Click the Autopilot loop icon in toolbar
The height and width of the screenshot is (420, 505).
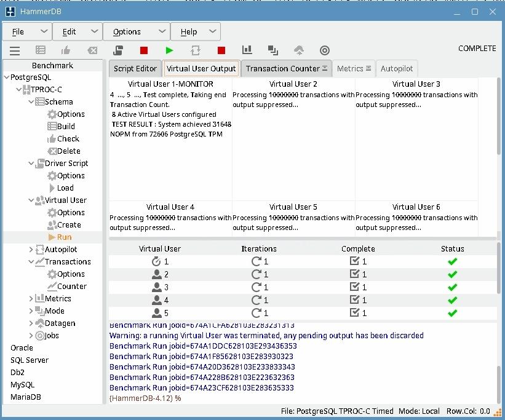(x=196, y=50)
